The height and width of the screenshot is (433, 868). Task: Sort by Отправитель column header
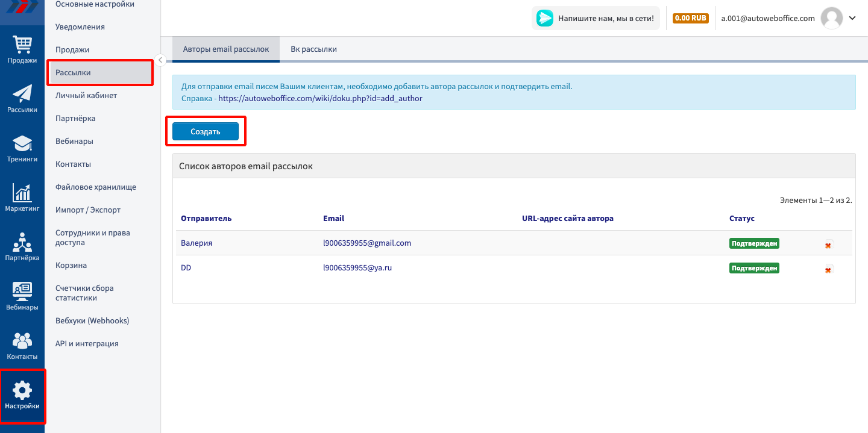point(206,218)
